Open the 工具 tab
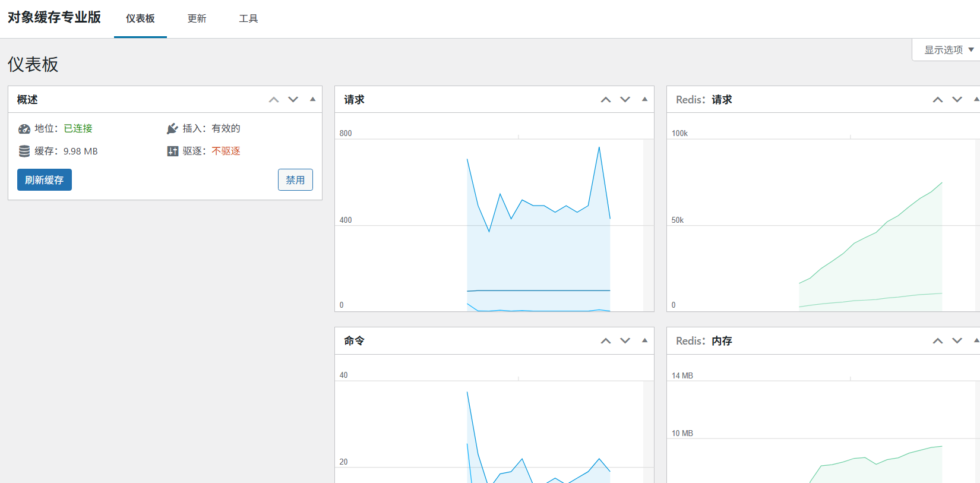 pyautogui.click(x=248, y=19)
